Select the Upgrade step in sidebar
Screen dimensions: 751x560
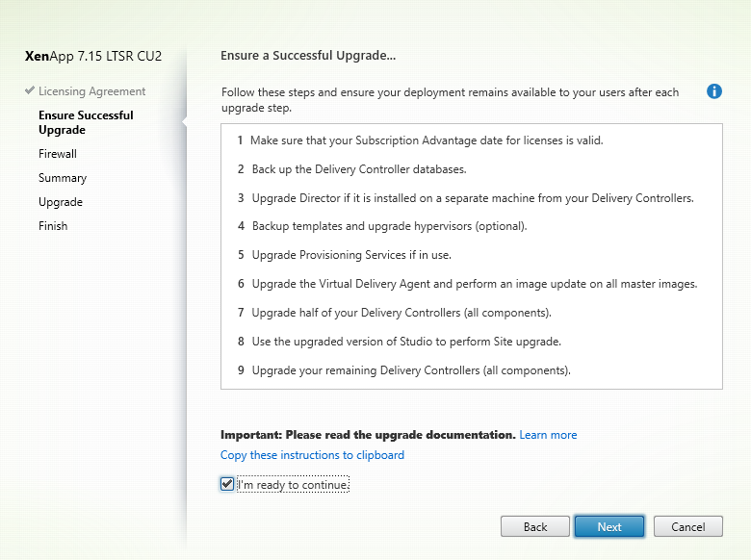61,202
